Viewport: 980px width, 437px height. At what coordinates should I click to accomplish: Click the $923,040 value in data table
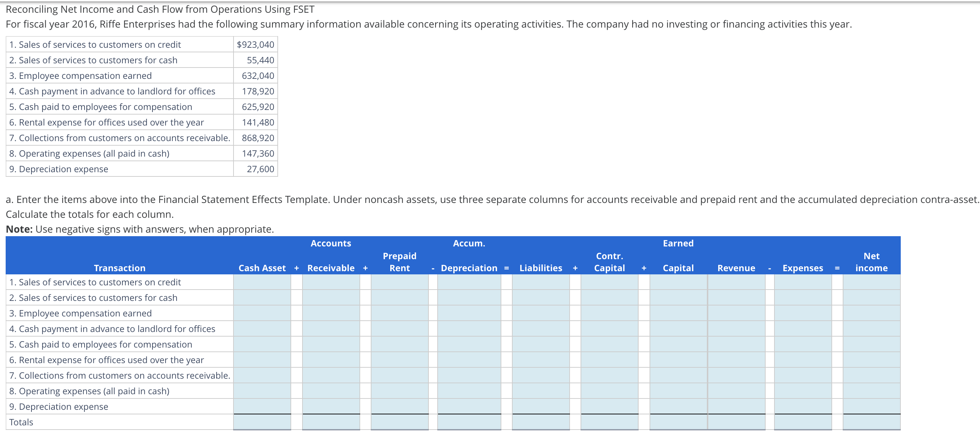(255, 45)
